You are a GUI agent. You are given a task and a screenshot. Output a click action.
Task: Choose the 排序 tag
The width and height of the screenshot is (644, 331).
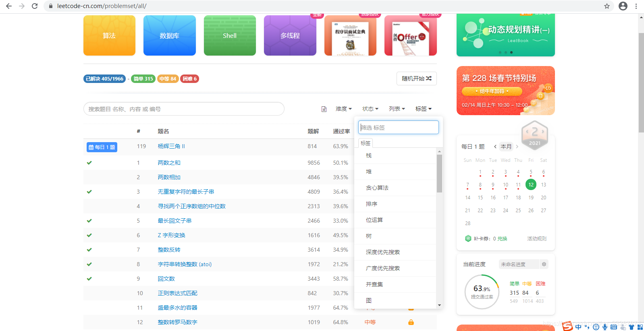pyautogui.click(x=395, y=204)
